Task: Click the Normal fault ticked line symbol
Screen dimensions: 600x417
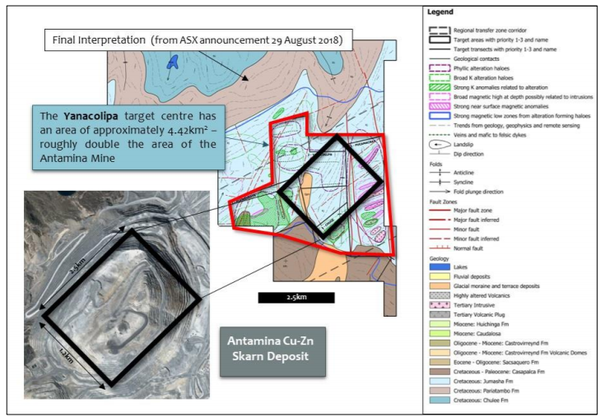Action: tap(439, 248)
